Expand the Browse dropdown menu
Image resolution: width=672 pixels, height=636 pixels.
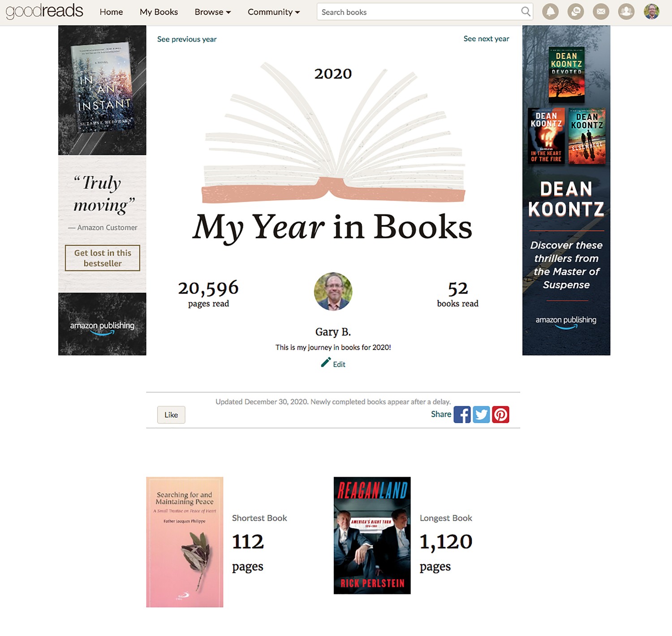pyautogui.click(x=213, y=12)
